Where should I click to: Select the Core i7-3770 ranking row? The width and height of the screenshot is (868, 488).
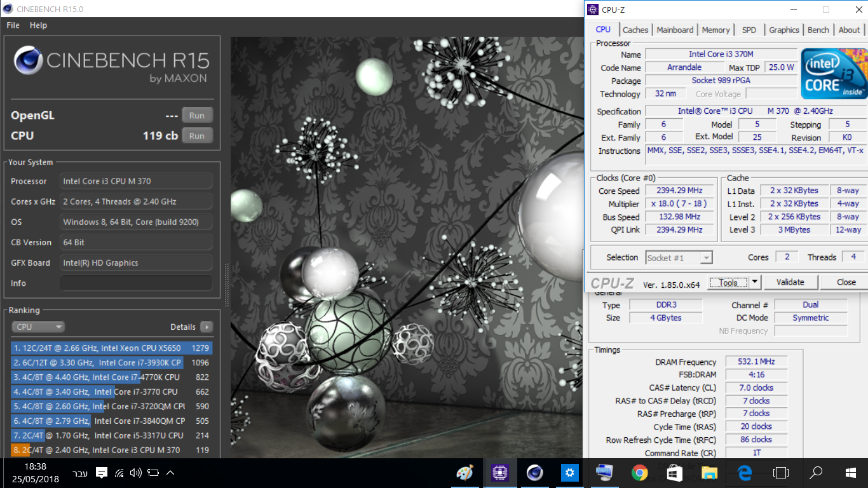112,392
